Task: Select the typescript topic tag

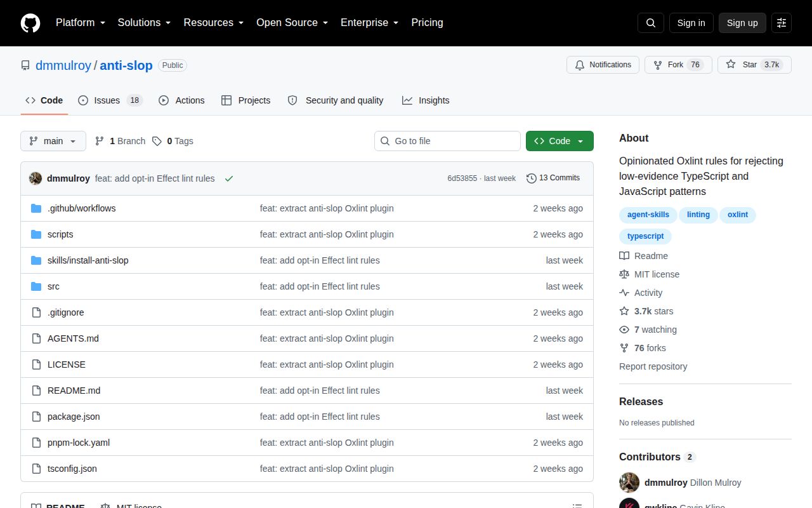Action: pyautogui.click(x=645, y=236)
